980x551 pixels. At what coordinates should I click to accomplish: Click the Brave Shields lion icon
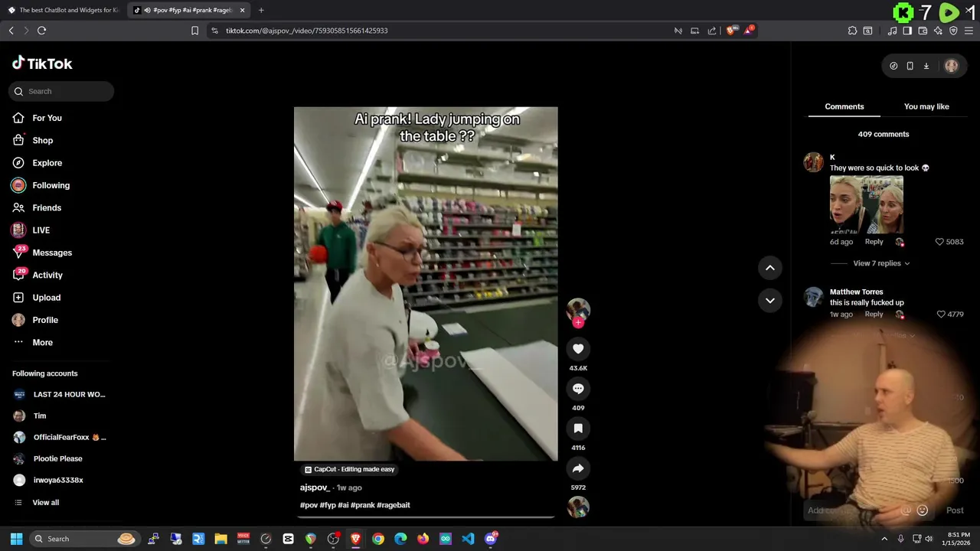731,31
